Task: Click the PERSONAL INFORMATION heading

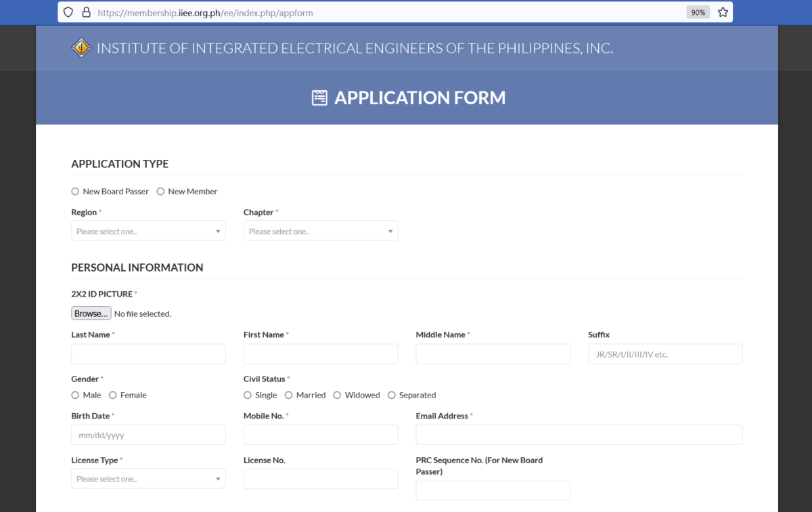Action: [137, 268]
